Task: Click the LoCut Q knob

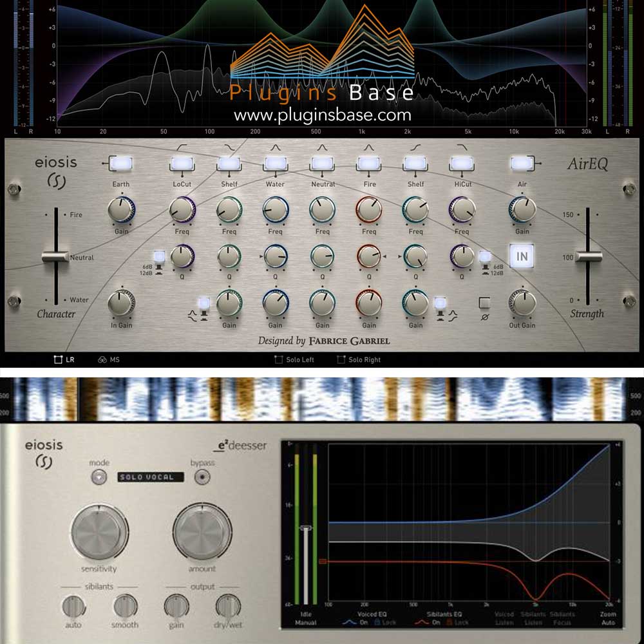Action: [182, 256]
